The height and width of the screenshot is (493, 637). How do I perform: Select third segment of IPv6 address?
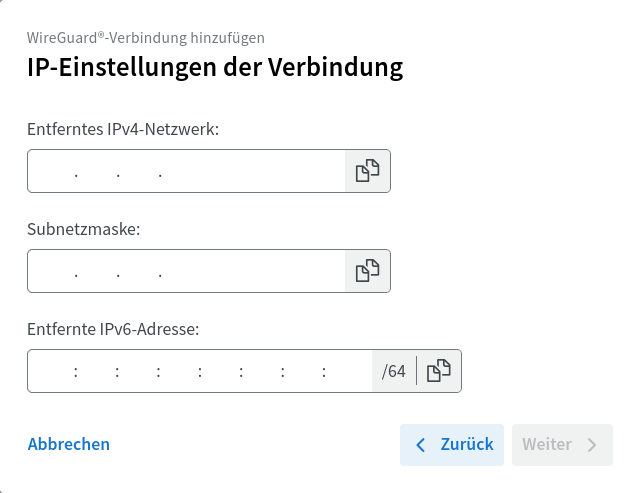coord(138,371)
